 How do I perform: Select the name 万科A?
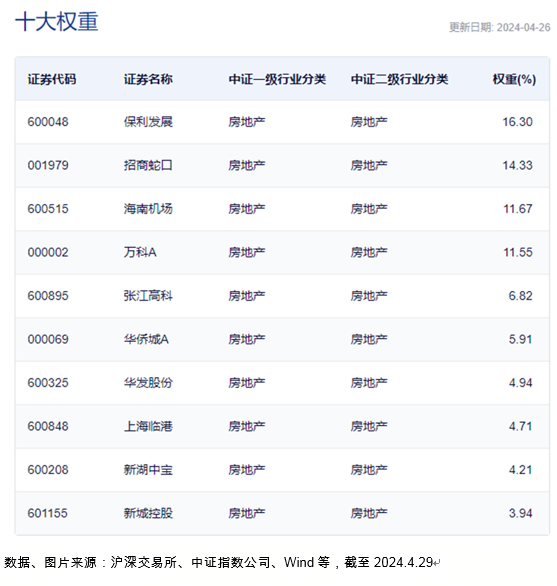140,252
